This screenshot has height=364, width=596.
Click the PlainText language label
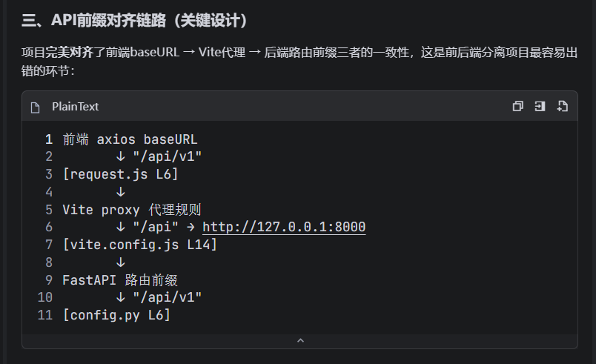tap(76, 107)
